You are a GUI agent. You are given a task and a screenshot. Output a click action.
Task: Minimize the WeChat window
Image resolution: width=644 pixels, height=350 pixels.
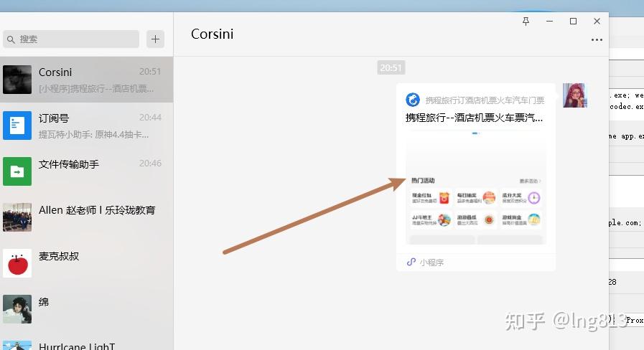click(x=549, y=22)
